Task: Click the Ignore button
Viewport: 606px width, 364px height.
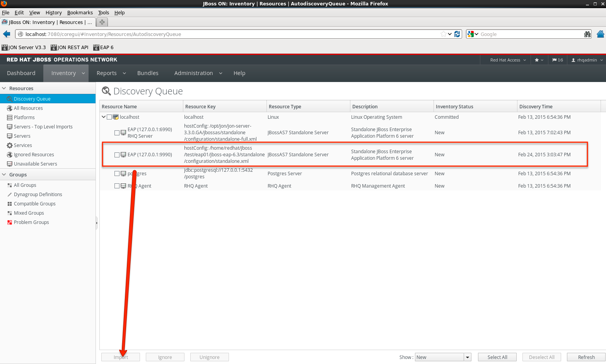Action: (165, 357)
